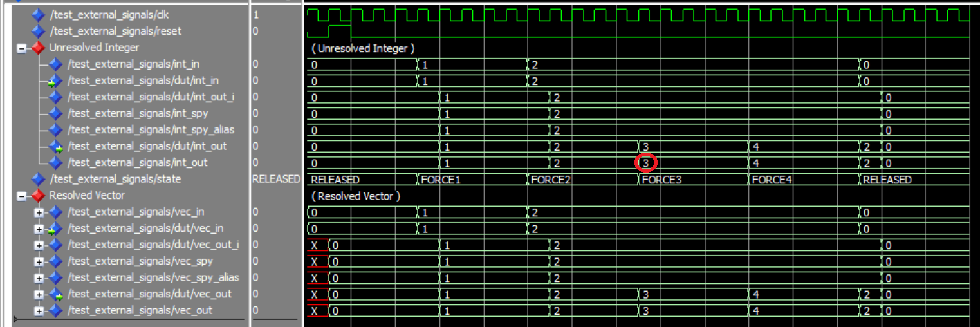Image resolution: width=980 pixels, height=327 pixels.
Task: Click the red diamond Unresolved Integer group icon
Action: (38, 48)
